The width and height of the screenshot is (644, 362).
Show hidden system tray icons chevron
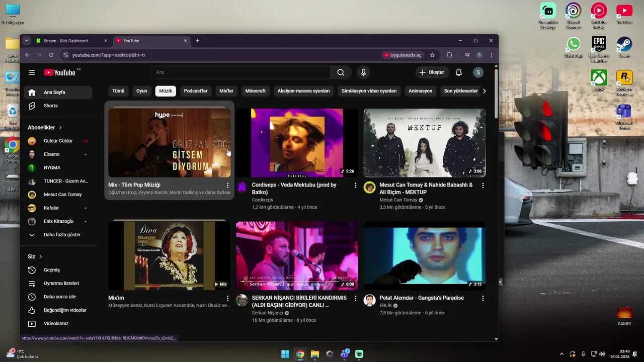click(561, 354)
